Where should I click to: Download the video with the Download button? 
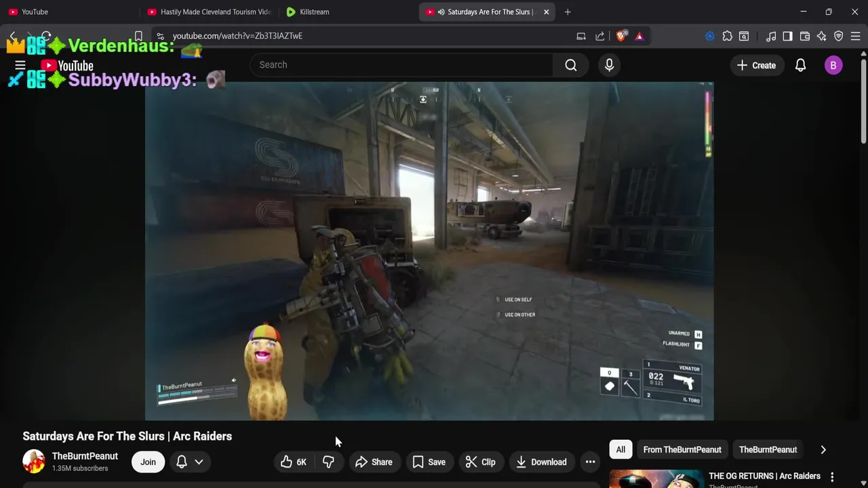pyautogui.click(x=541, y=462)
